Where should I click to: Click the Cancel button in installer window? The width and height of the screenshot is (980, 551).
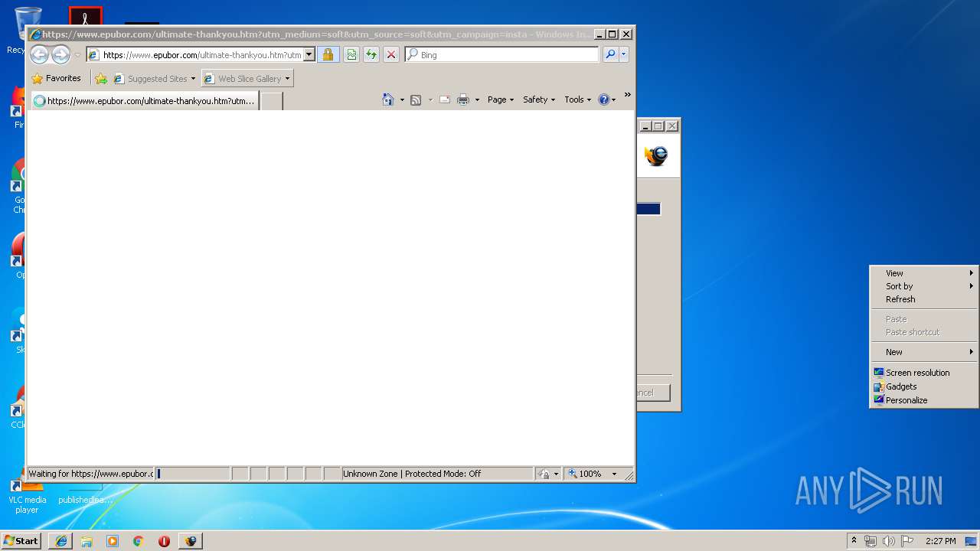pos(653,393)
